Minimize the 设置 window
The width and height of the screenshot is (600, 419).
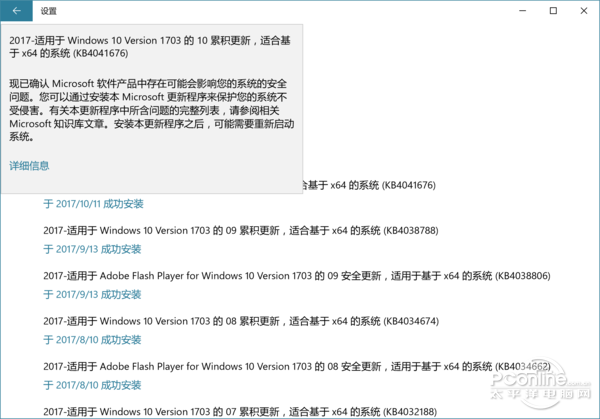522,11
